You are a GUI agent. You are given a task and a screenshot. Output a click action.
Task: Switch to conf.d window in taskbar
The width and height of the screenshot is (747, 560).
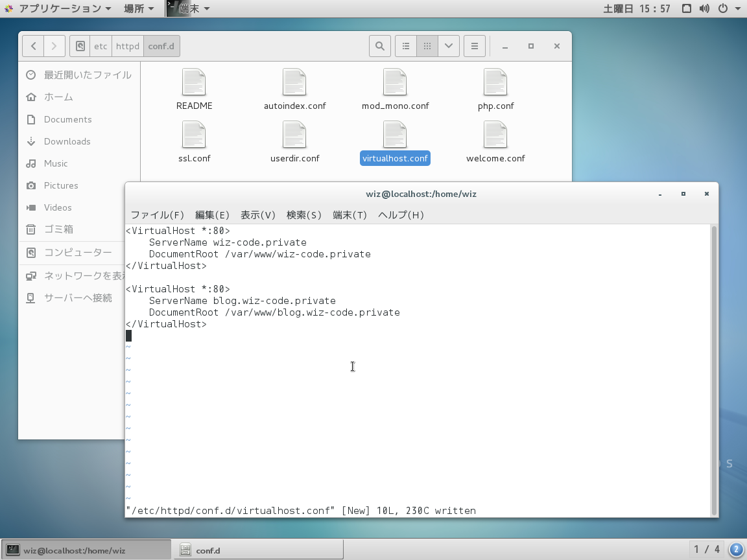(257, 550)
